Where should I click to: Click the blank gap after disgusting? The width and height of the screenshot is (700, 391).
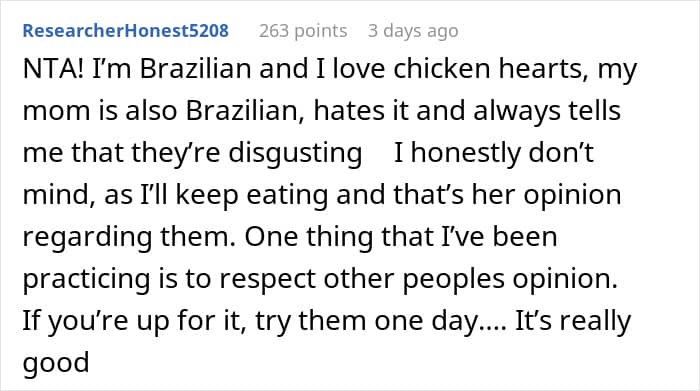(x=378, y=153)
